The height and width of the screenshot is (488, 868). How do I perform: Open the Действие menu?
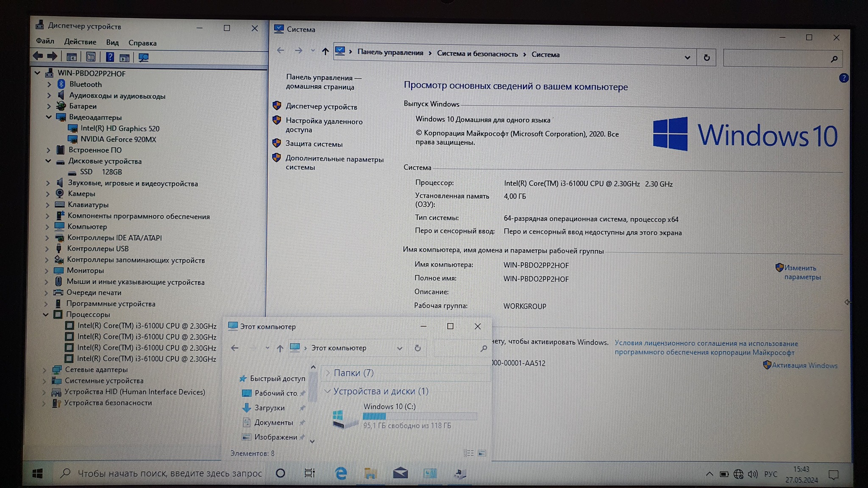[x=80, y=42]
